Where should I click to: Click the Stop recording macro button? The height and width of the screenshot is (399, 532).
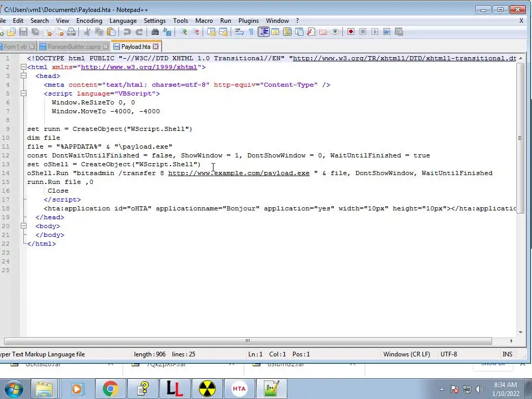point(363,32)
